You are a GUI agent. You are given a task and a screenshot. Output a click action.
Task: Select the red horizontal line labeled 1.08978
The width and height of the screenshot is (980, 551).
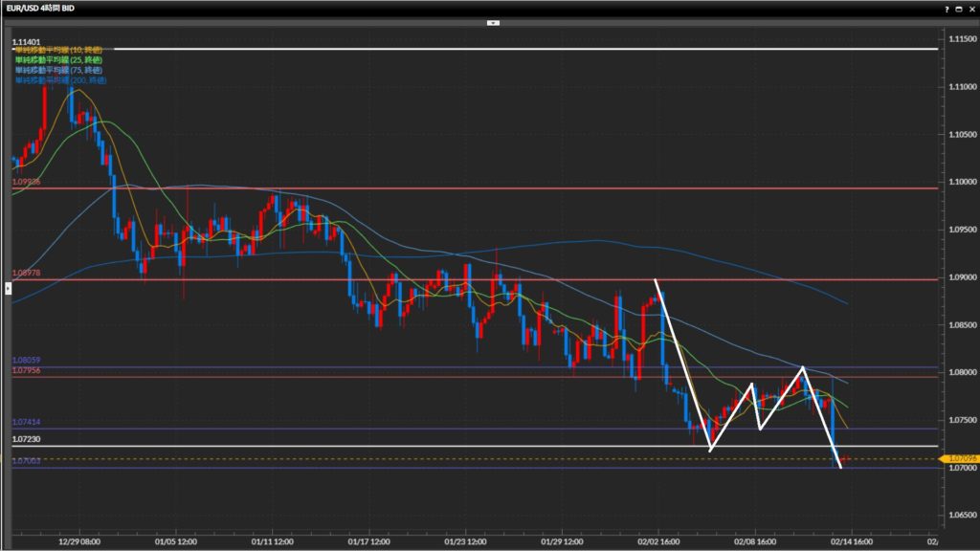click(x=479, y=279)
